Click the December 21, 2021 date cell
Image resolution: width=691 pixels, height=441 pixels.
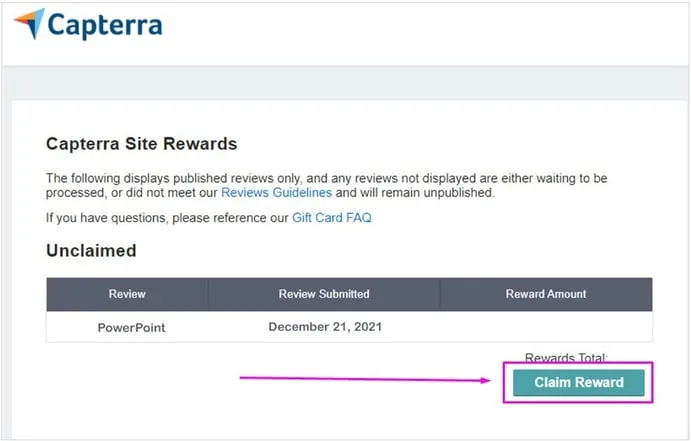point(325,326)
